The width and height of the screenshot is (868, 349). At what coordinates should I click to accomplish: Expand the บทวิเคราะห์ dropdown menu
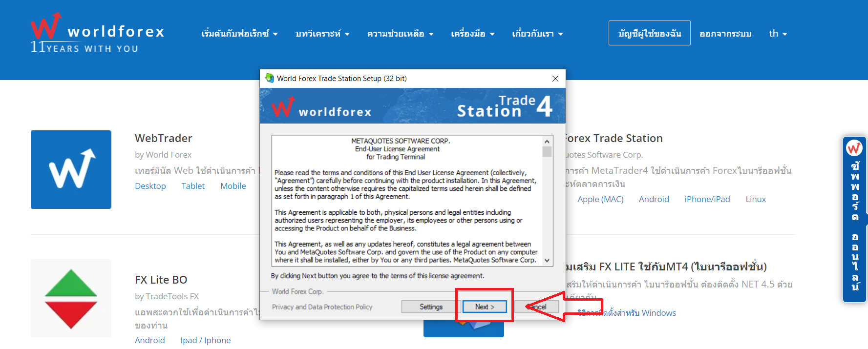(322, 34)
